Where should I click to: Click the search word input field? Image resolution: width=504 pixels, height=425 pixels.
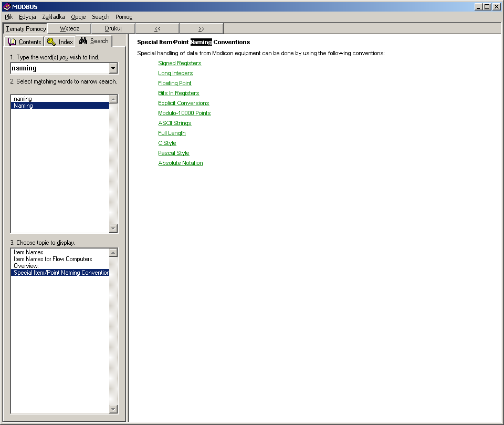[60, 68]
